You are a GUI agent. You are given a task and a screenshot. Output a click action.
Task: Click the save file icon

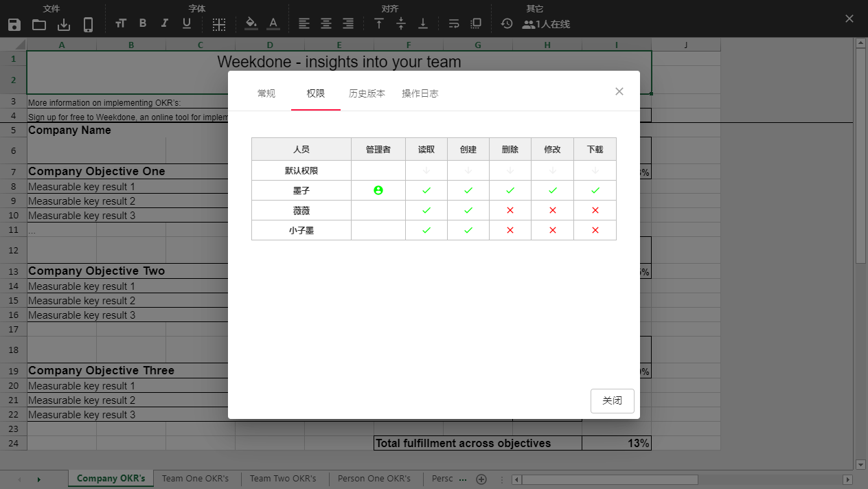(14, 25)
